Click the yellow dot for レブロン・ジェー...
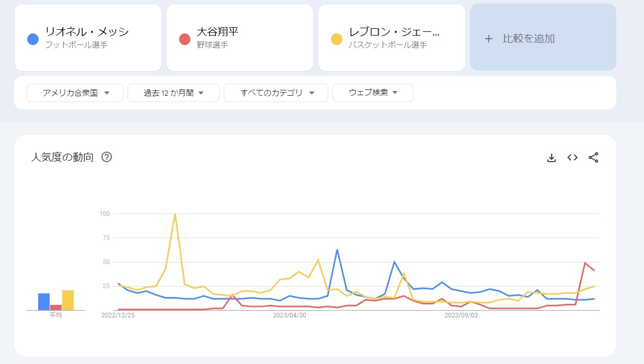 click(x=337, y=39)
